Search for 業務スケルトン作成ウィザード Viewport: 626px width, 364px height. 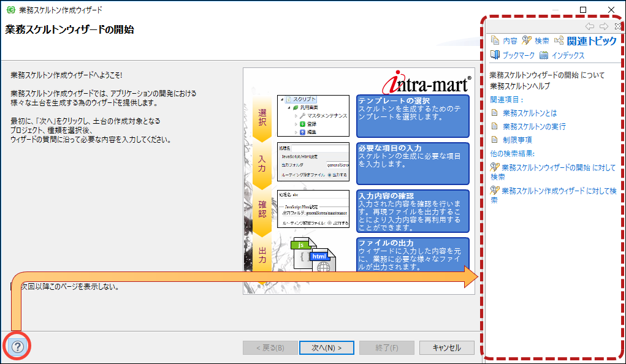coord(553,195)
